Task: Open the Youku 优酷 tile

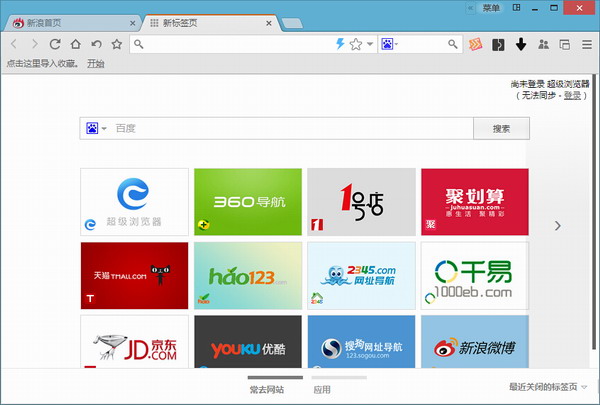Action: 248,342
